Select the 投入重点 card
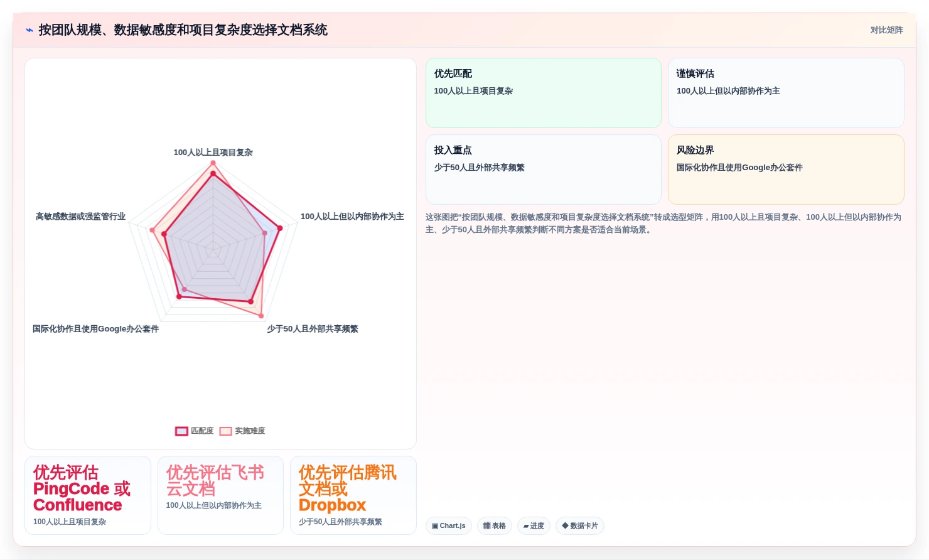929x560 pixels. pos(544,170)
